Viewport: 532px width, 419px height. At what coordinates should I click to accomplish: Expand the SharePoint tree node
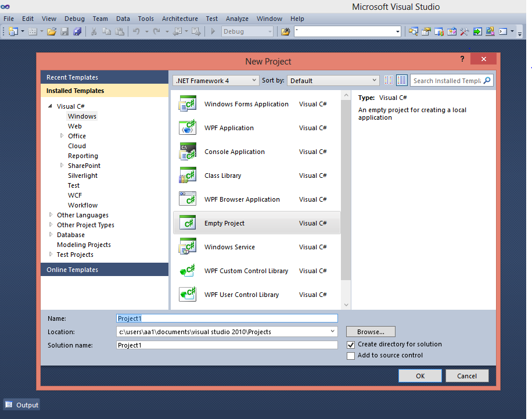point(62,165)
